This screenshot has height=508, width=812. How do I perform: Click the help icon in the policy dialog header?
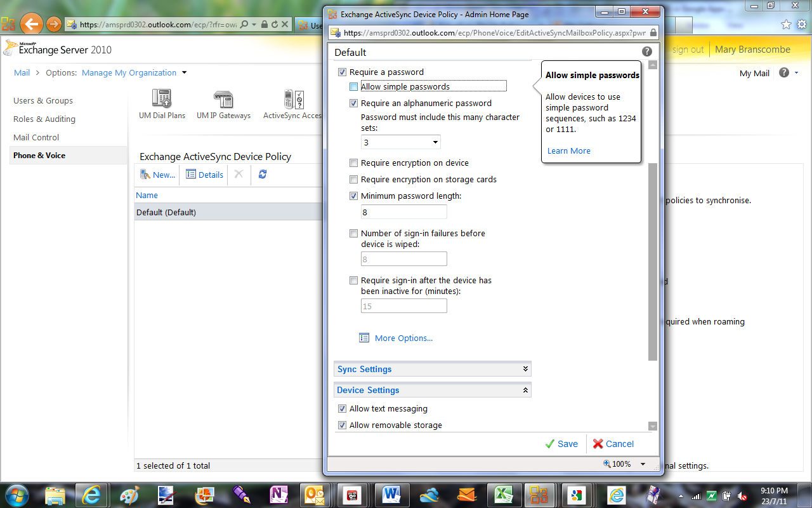[x=646, y=52]
